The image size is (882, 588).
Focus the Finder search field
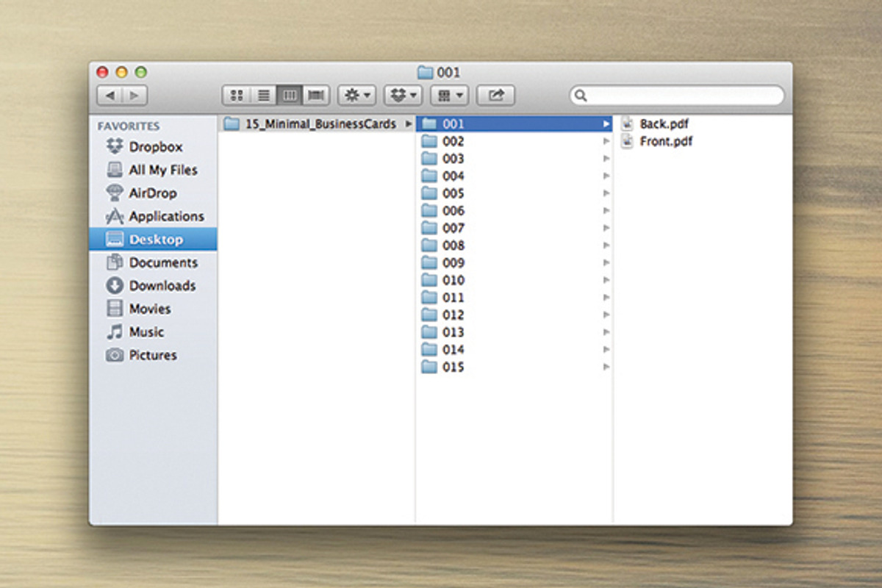pyautogui.click(x=677, y=96)
